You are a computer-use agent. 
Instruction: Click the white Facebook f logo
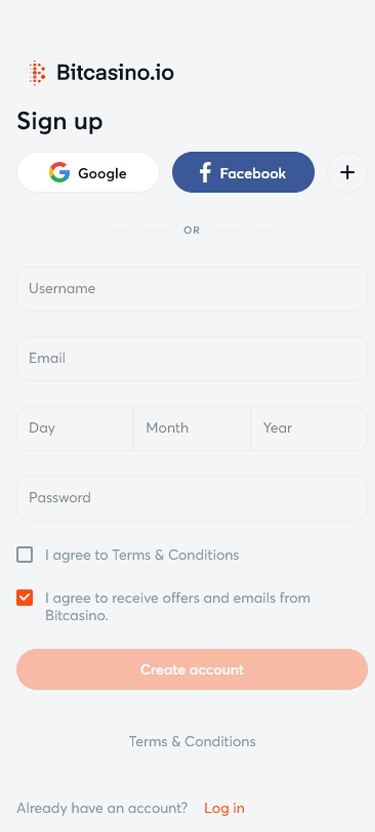(205, 173)
